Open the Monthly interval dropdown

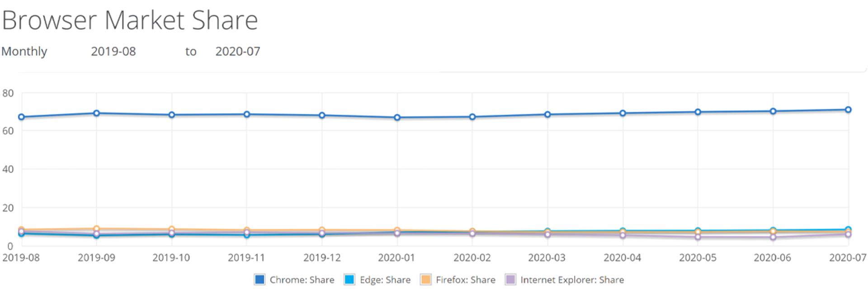(x=24, y=51)
